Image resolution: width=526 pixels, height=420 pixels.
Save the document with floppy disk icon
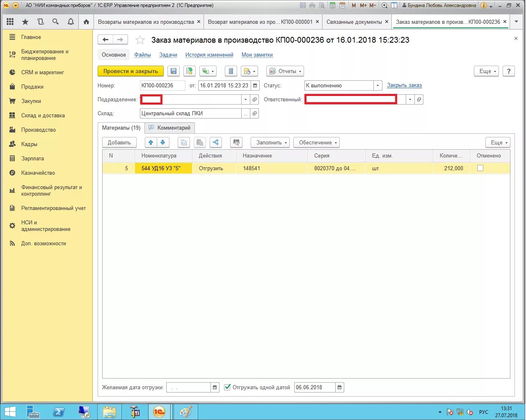click(x=174, y=71)
